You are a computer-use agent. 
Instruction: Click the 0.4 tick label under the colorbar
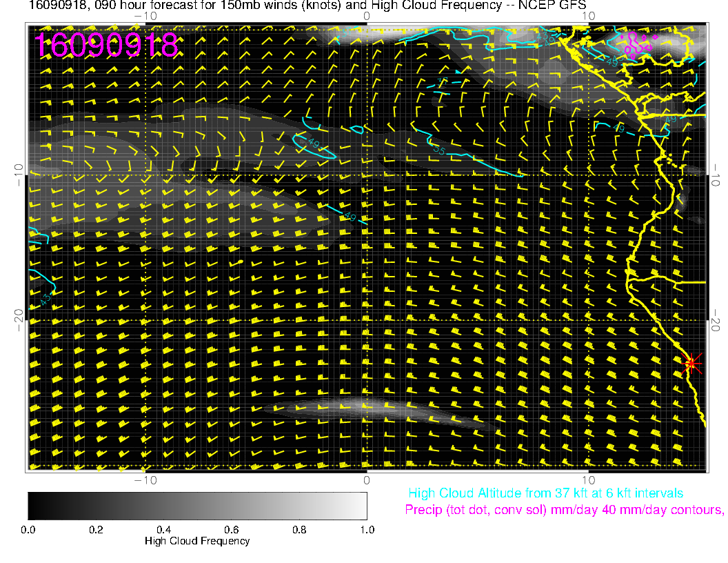click(x=163, y=530)
